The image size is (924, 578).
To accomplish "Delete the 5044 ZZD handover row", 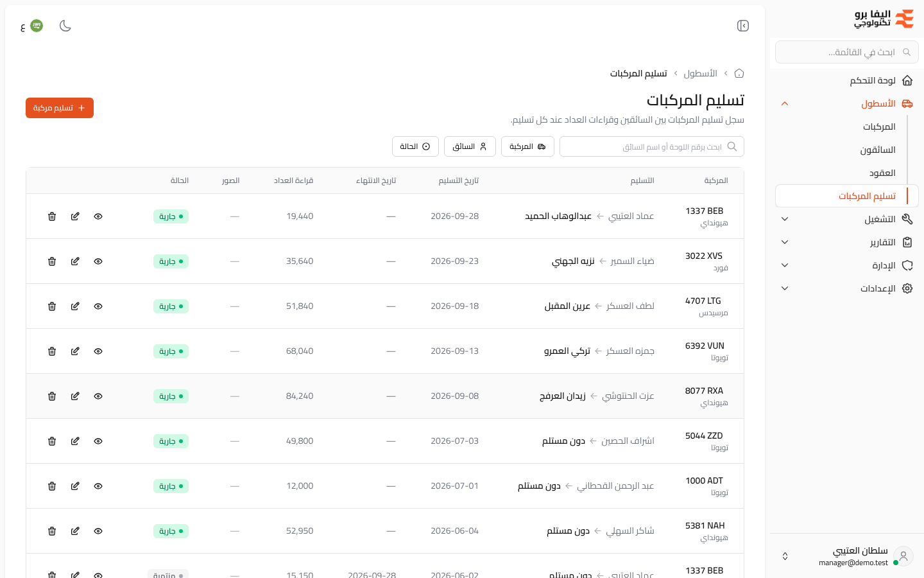I will [x=52, y=441].
